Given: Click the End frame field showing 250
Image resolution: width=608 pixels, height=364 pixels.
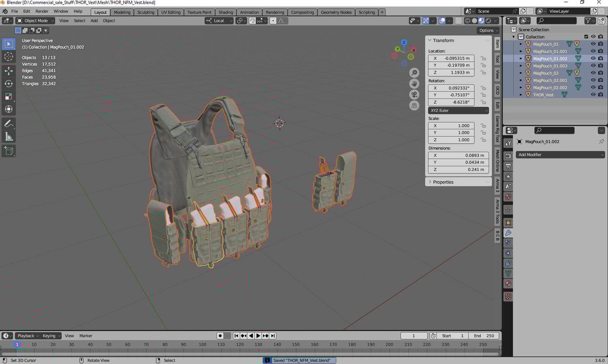Looking at the screenshot, I should 484,336.
